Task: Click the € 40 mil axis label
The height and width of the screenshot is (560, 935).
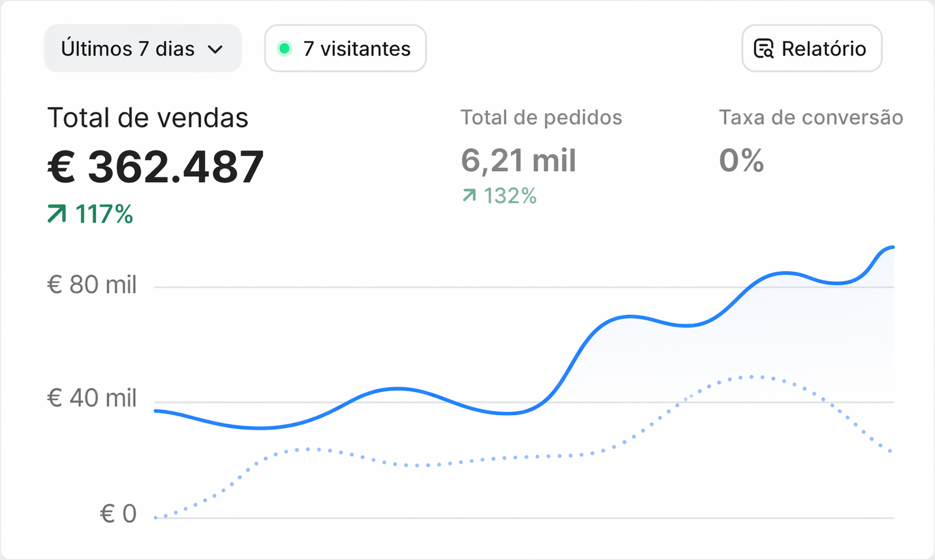Action: pos(92,397)
